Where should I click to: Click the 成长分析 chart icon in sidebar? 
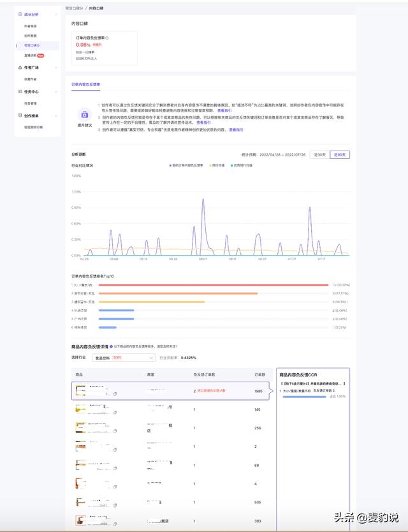(x=19, y=13)
